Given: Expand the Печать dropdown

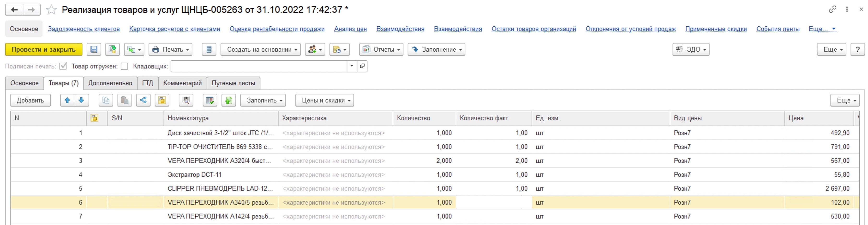Looking at the screenshot, I should (170, 49).
